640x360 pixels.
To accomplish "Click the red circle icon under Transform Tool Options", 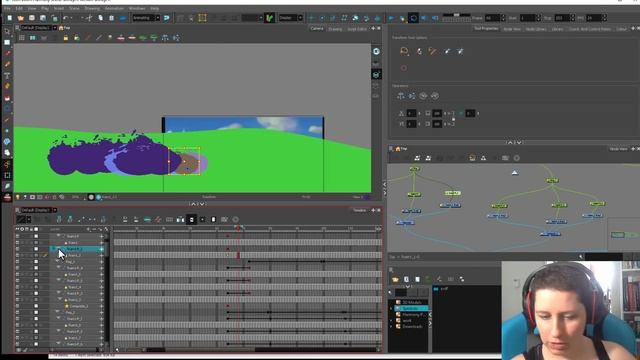I will pyautogui.click(x=404, y=68).
